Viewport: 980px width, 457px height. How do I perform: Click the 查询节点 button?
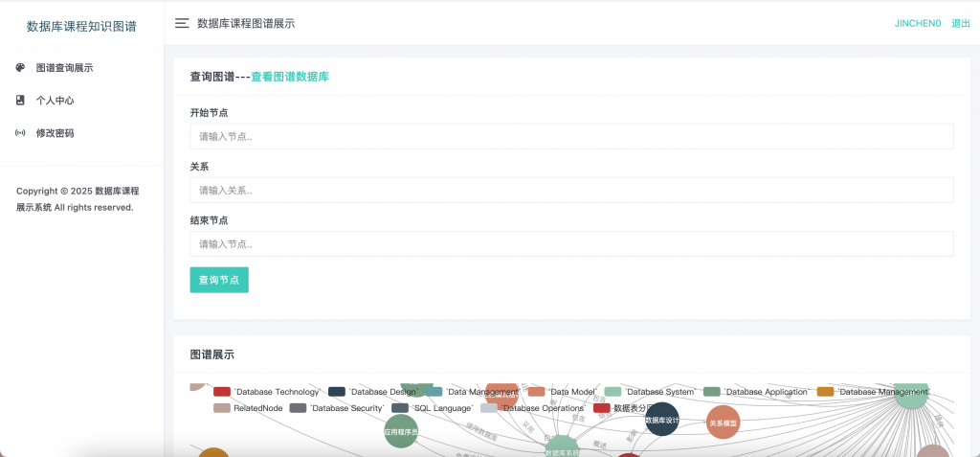[219, 280]
